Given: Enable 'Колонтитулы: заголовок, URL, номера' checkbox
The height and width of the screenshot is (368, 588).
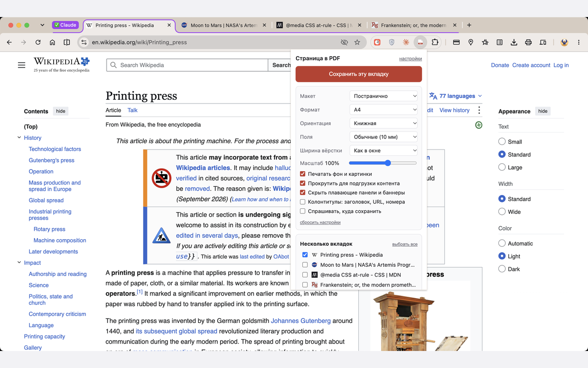Looking at the screenshot, I should (303, 202).
